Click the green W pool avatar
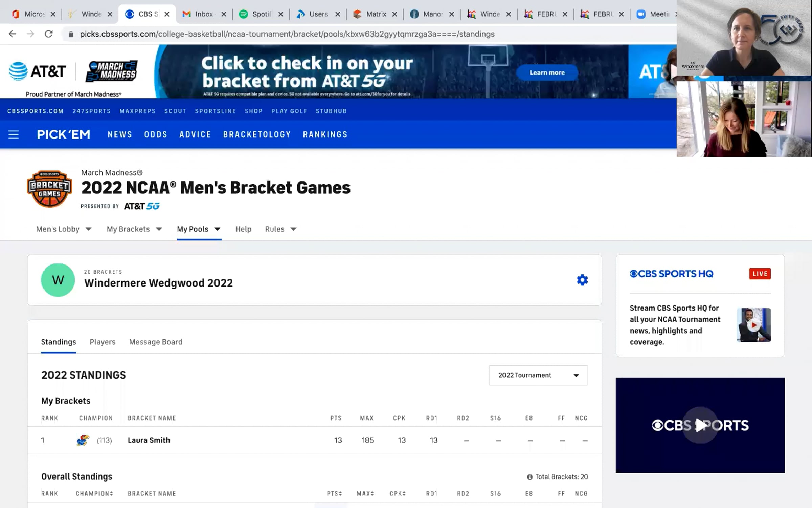Image resolution: width=812 pixels, height=508 pixels. (x=58, y=280)
